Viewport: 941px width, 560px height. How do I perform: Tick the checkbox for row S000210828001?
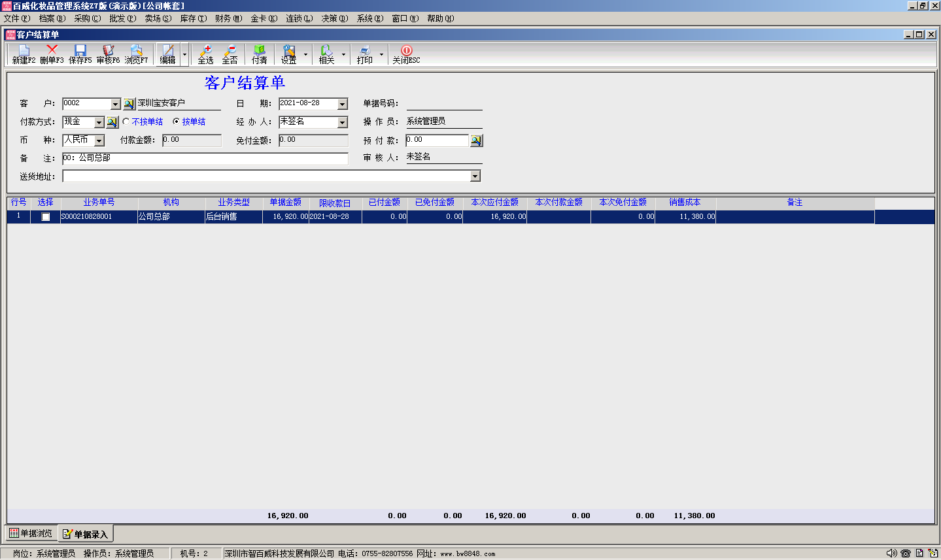[46, 217]
